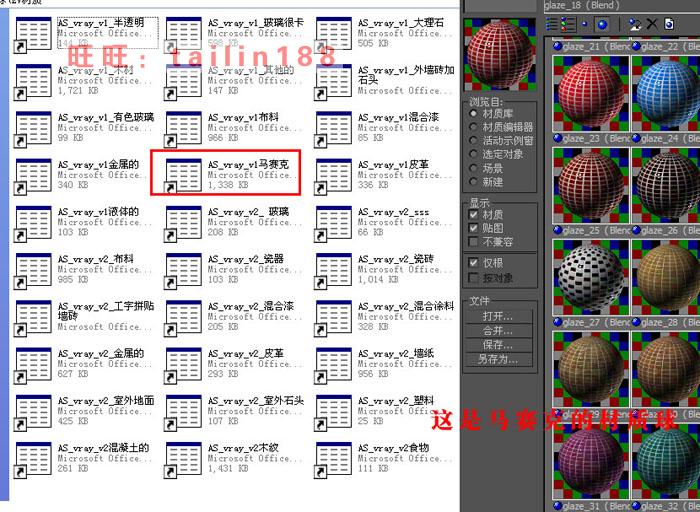The width and height of the screenshot is (700, 512).
Task: Select the teal mosaic sphere thumbnail
Action: pos(666,461)
